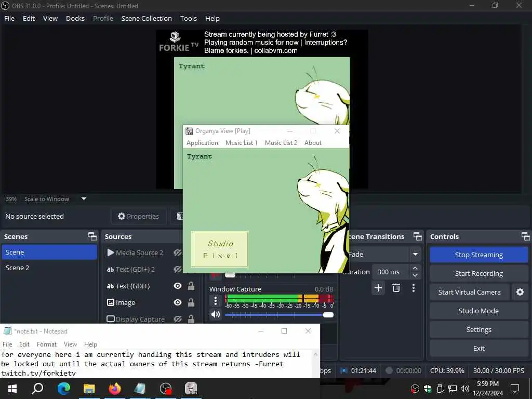Viewport: 532px width, 399px height.
Task: Pop out the Scene Transitions dock
Action: tap(417, 236)
